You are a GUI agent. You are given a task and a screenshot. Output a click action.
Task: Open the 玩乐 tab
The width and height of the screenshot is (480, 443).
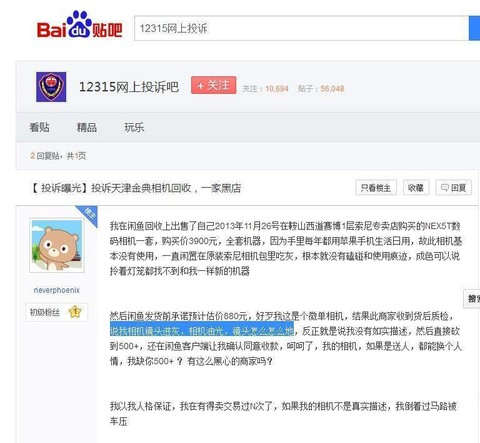pyautogui.click(x=134, y=127)
